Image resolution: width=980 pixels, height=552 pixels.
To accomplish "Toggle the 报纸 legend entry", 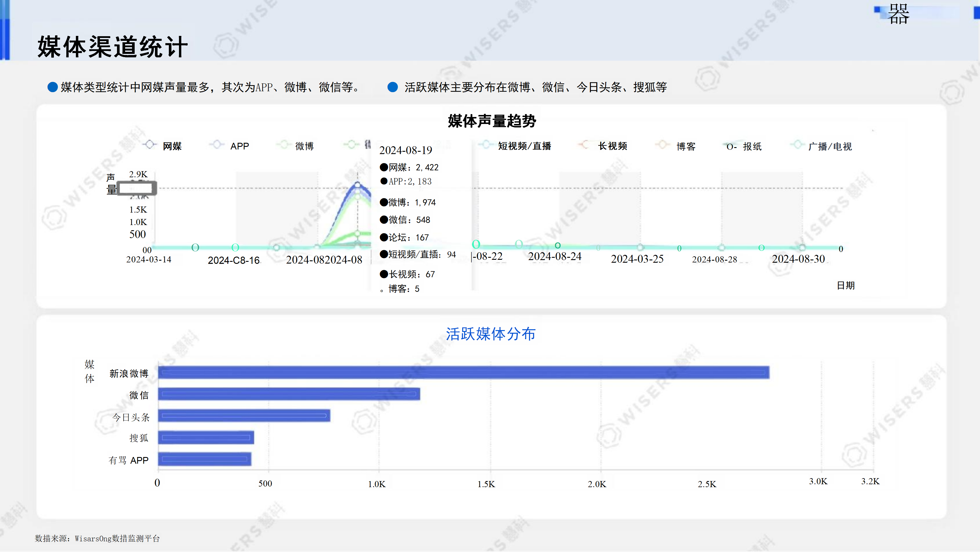I will click(743, 147).
